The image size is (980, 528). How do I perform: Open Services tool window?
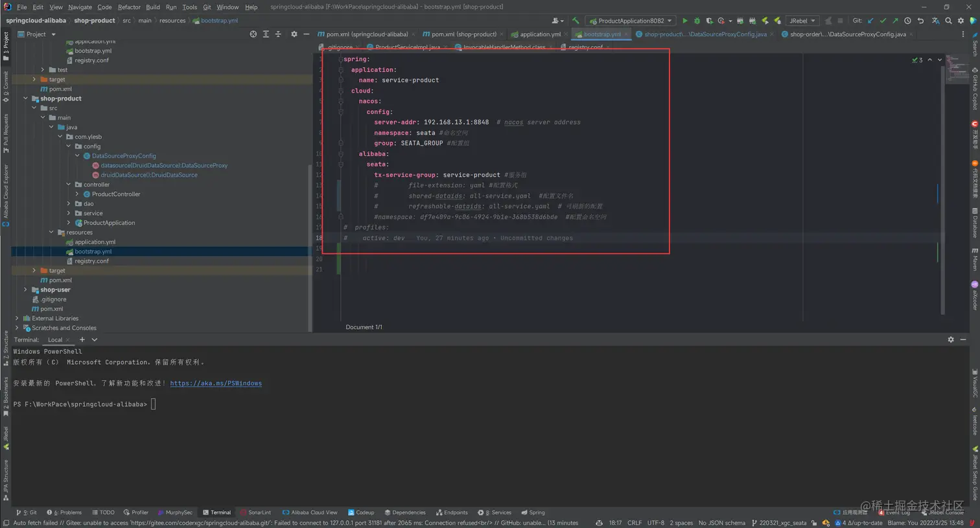[x=495, y=512]
